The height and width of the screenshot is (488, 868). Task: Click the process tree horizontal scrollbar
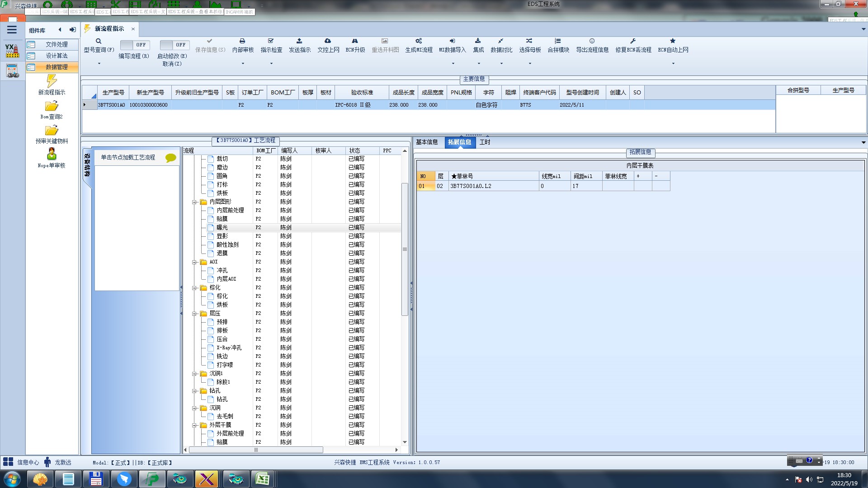point(256,450)
